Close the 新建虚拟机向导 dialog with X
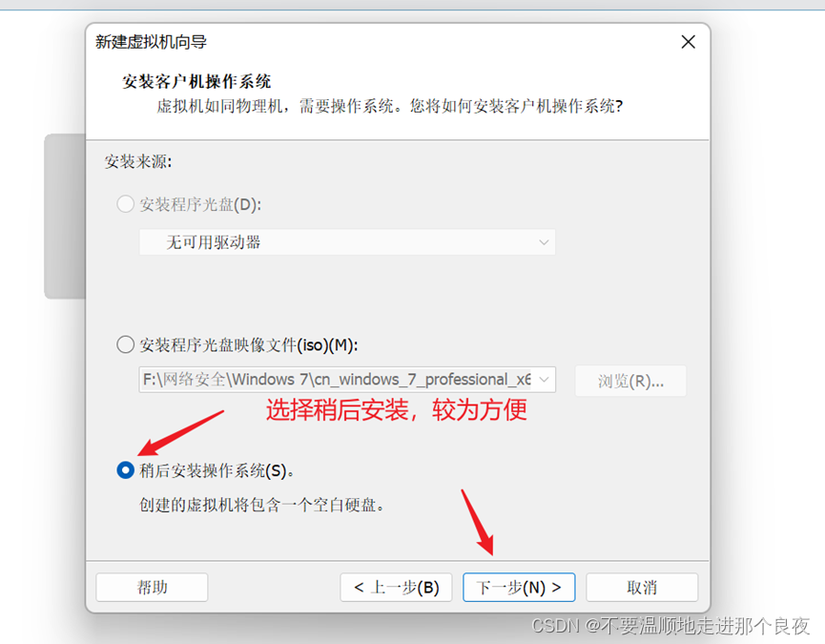825x644 pixels. (x=689, y=42)
